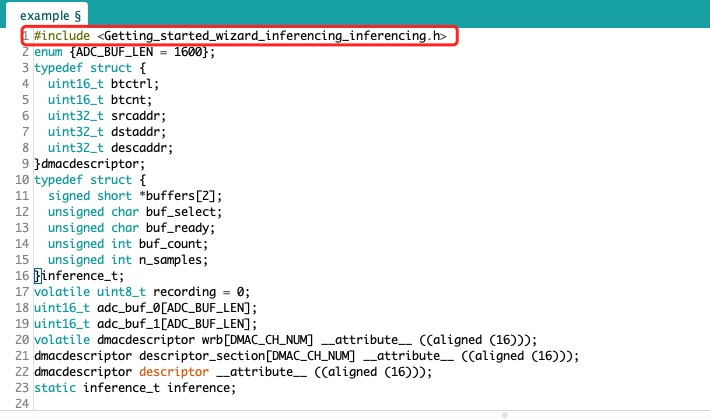Click static inference_t inference line
The width and height of the screenshot is (710, 419).
135,388
